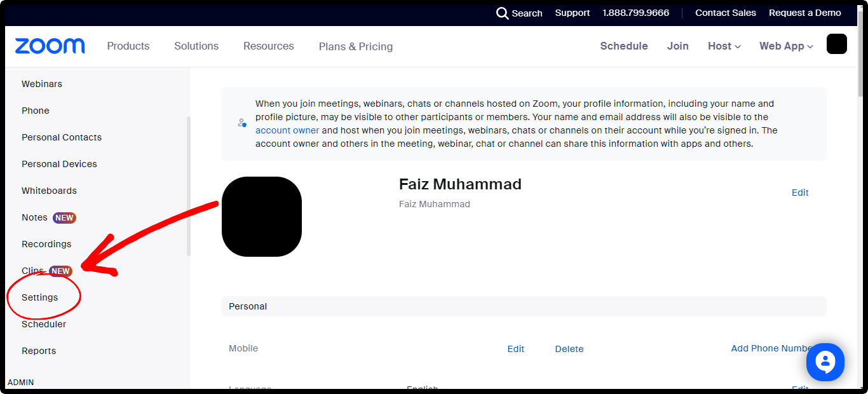The height and width of the screenshot is (394, 868).
Task: Expand the Host dropdown
Action: coord(724,46)
